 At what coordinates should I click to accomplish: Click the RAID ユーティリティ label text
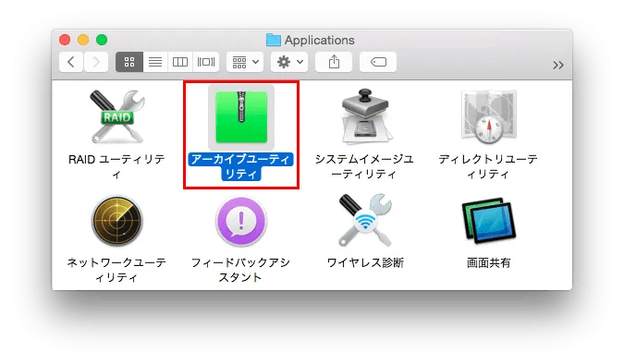tap(116, 166)
